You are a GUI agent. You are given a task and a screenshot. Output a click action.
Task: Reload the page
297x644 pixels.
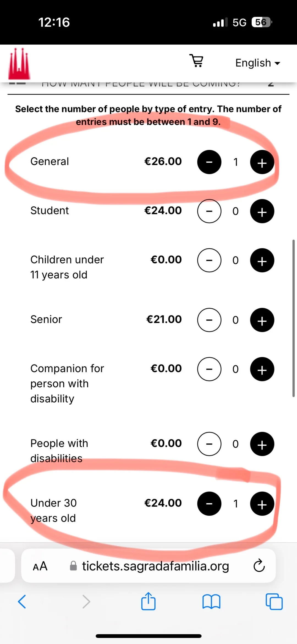(259, 566)
